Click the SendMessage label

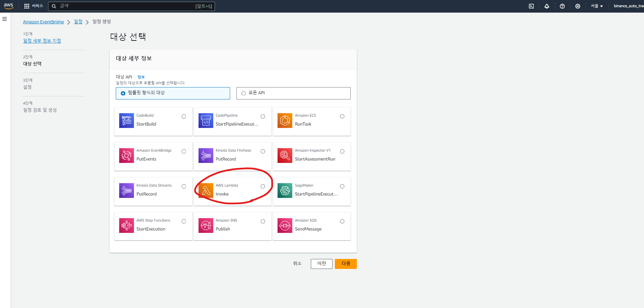click(x=308, y=229)
